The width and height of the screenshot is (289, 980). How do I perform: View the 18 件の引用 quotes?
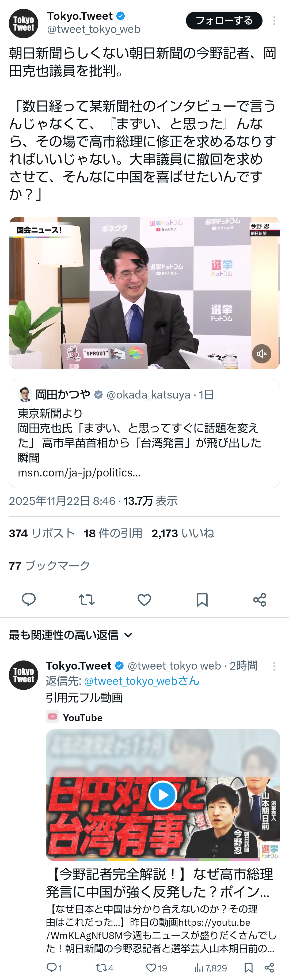(113, 533)
